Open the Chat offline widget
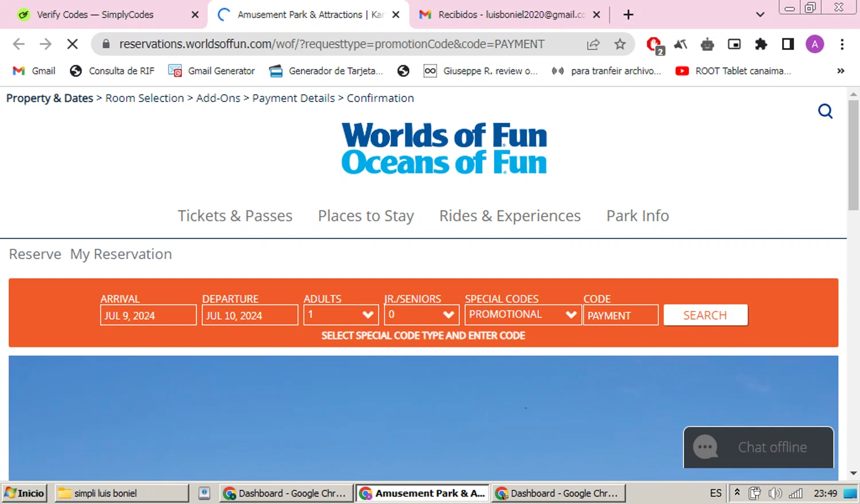 (x=759, y=447)
